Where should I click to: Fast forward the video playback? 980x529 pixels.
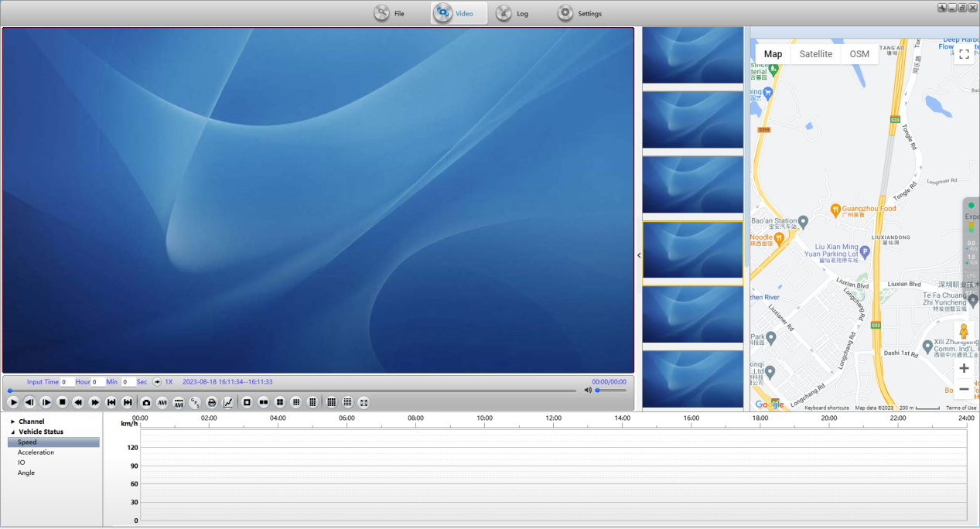click(95, 402)
